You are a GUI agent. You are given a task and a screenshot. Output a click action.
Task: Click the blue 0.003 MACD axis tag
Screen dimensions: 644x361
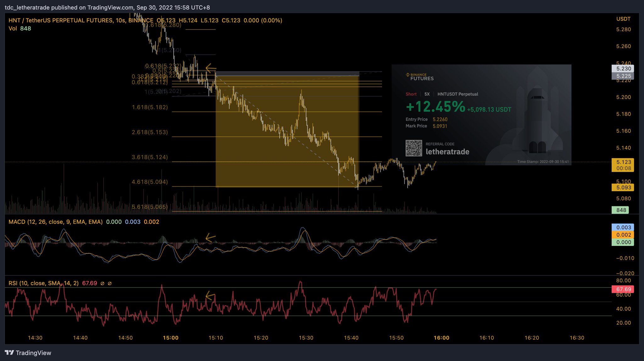623,227
